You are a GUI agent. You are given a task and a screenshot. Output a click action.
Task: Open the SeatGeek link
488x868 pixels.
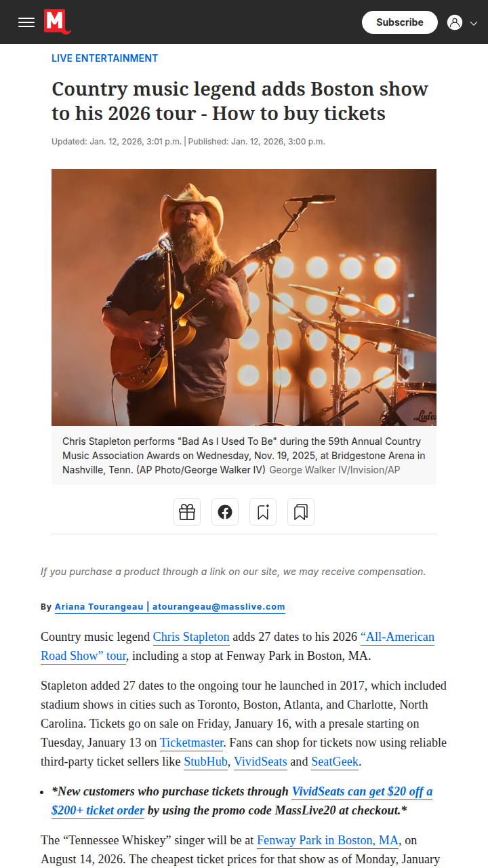[335, 762]
